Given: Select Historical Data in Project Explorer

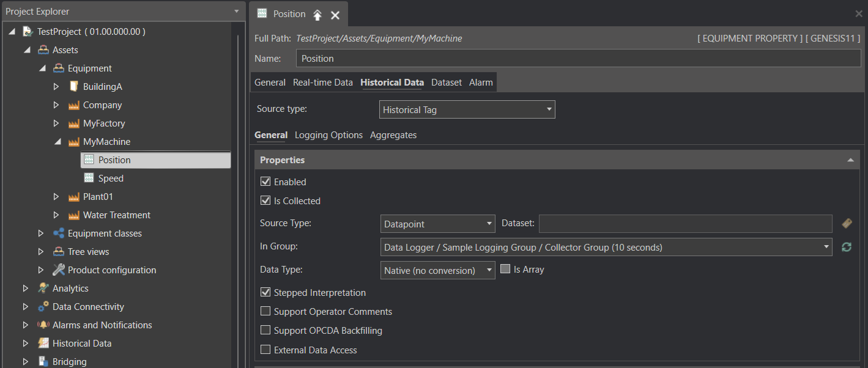Looking at the screenshot, I should (x=82, y=344).
